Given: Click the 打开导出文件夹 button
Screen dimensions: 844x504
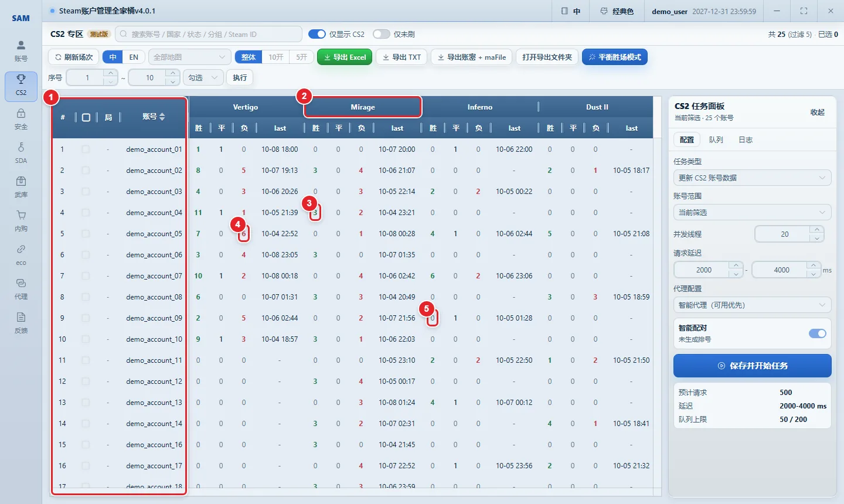Looking at the screenshot, I should pyautogui.click(x=547, y=57).
